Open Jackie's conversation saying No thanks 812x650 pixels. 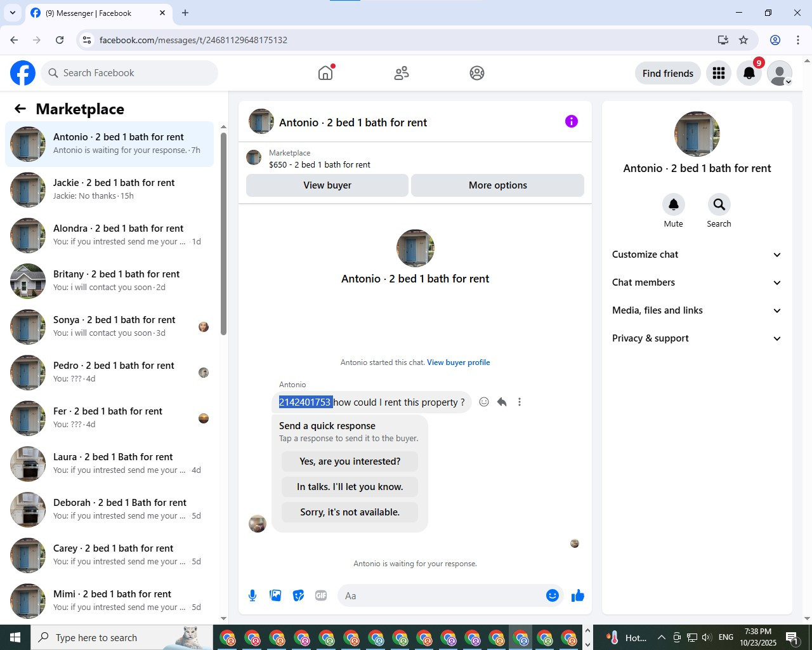click(110, 190)
